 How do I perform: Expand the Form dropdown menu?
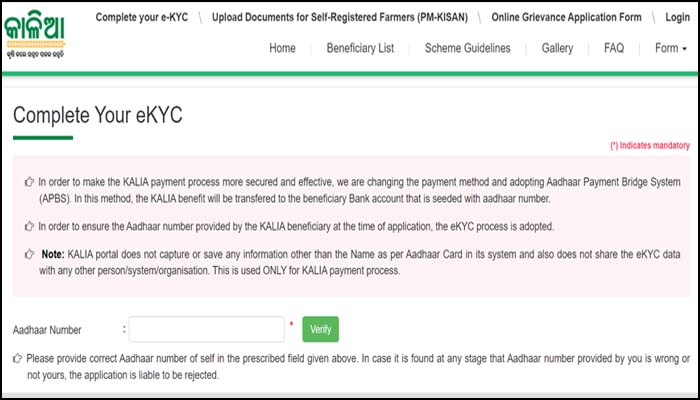click(670, 48)
